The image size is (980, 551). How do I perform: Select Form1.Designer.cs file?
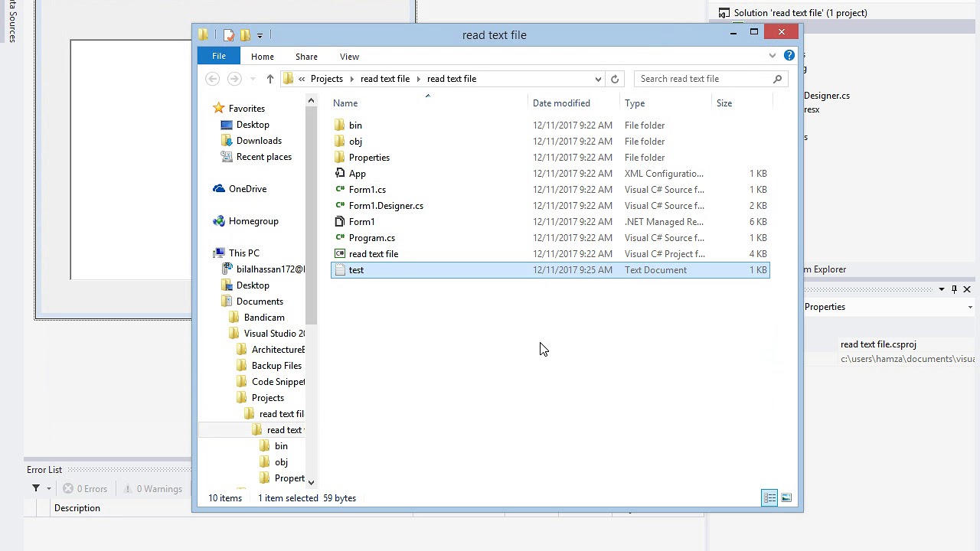coord(386,206)
